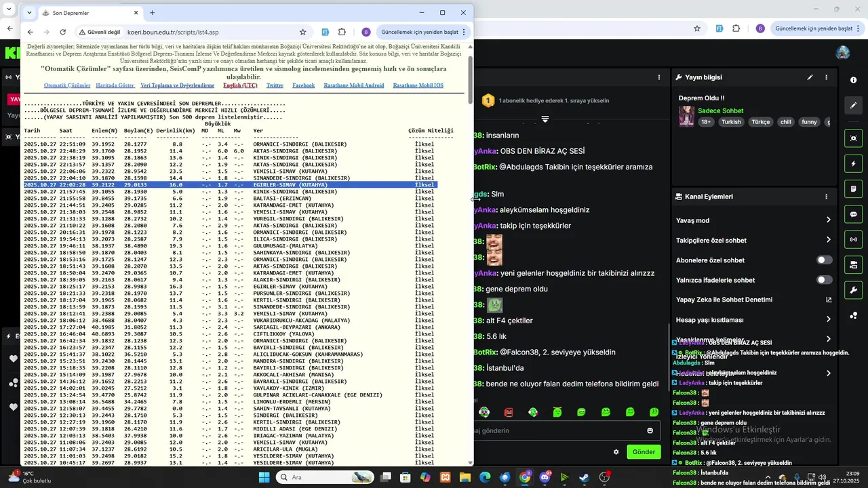Open OBS Studio from the taskbar
Screen dimensions: 868x488
[604, 477]
